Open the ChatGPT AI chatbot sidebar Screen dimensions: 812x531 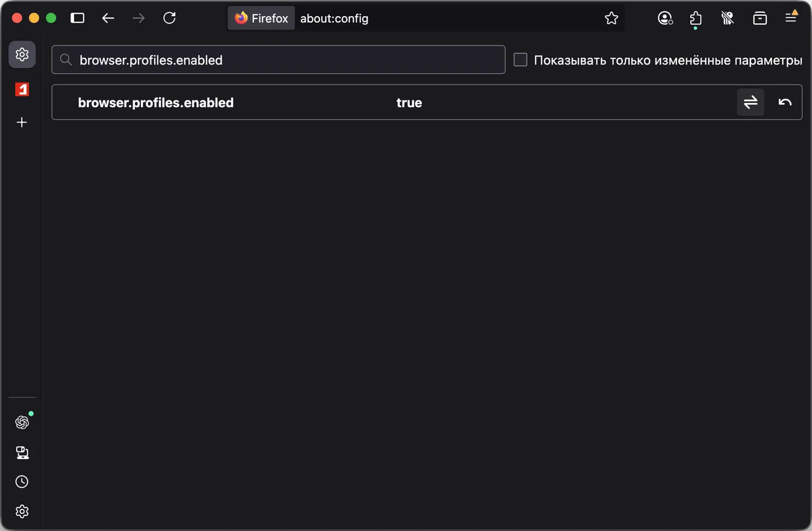[x=22, y=422]
